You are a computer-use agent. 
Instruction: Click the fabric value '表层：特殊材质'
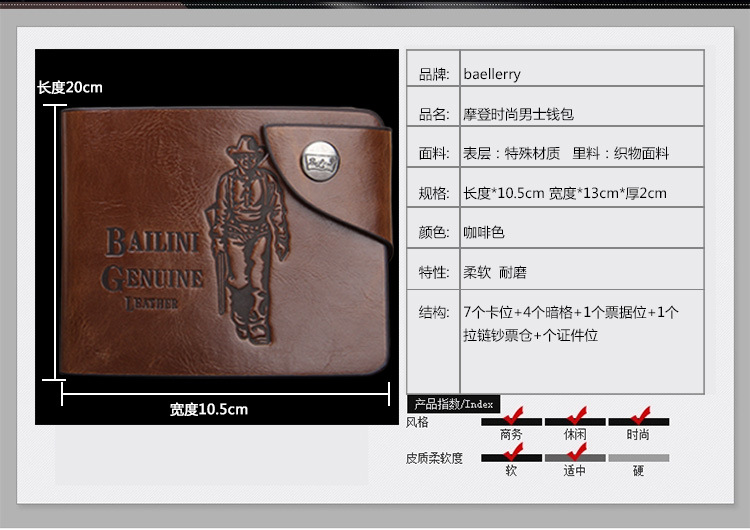[x=511, y=154]
